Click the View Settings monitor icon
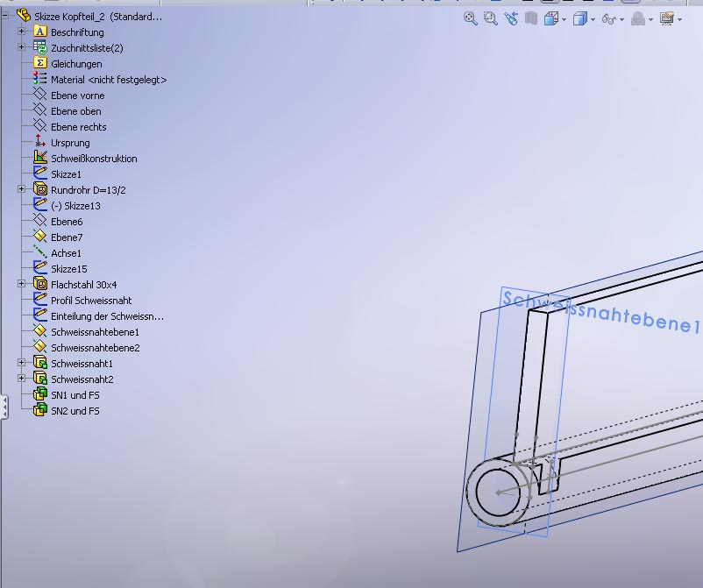The height and width of the screenshot is (588, 703). (x=667, y=18)
